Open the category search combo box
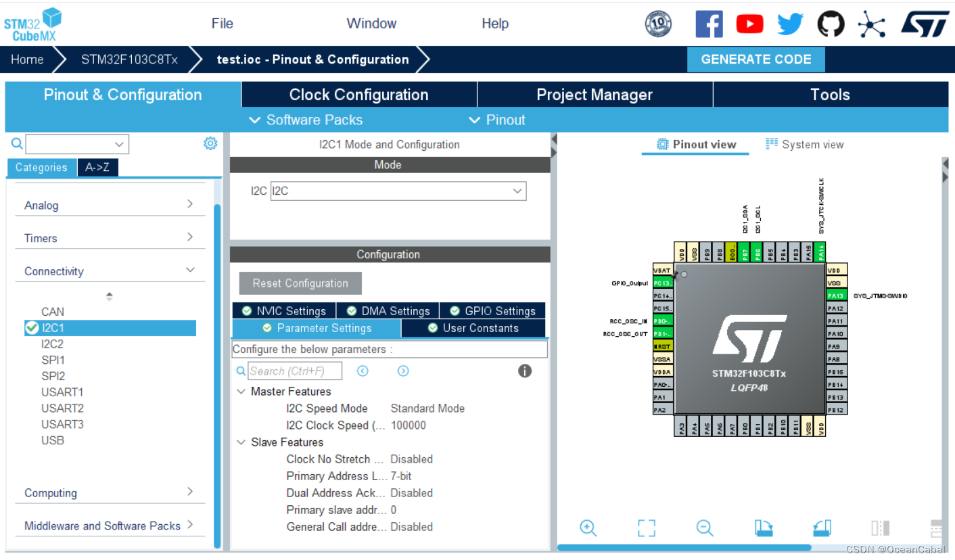Screen dimensions: 955x560 pyautogui.click(x=77, y=143)
